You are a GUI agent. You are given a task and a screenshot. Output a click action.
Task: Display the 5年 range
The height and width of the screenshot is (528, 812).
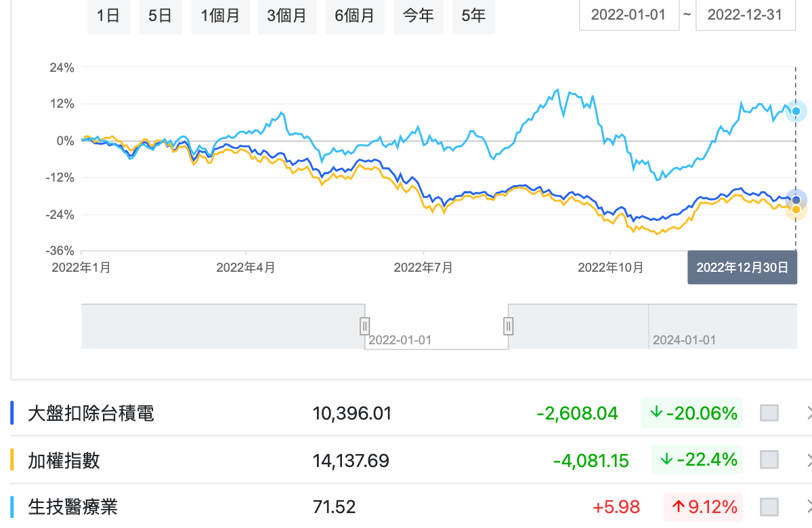click(473, 16)
